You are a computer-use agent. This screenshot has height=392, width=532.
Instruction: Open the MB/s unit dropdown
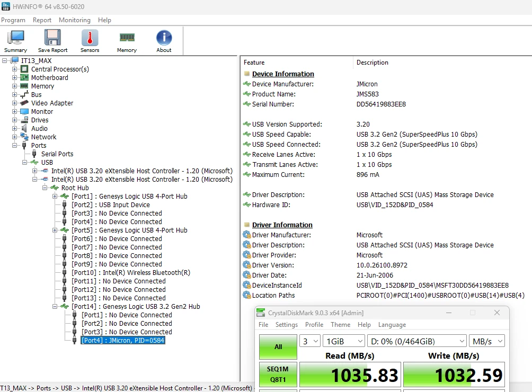486,341
